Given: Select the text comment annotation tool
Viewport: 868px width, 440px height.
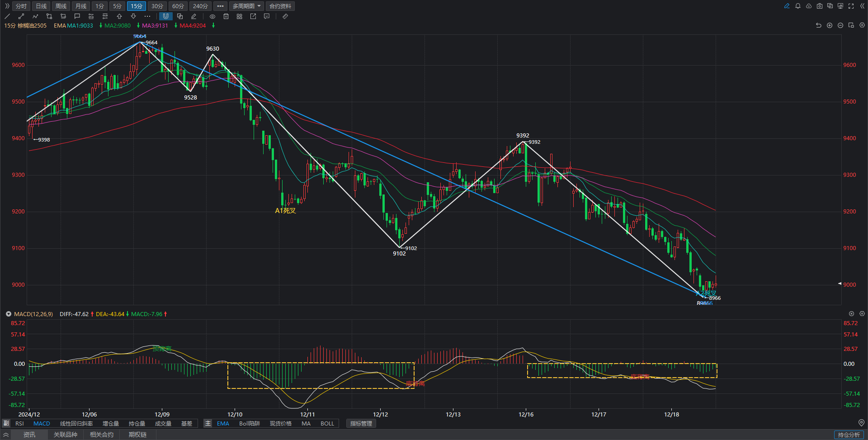Looking at the screenshot, I should (77, 16).
